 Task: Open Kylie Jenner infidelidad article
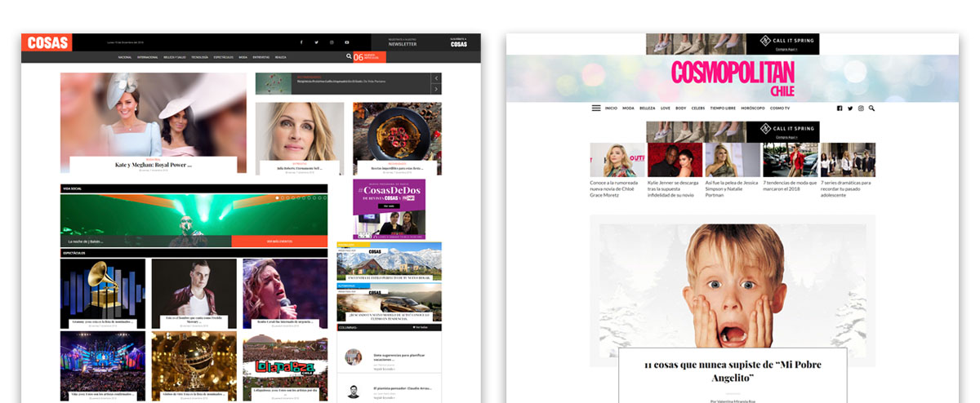point(675,170)
